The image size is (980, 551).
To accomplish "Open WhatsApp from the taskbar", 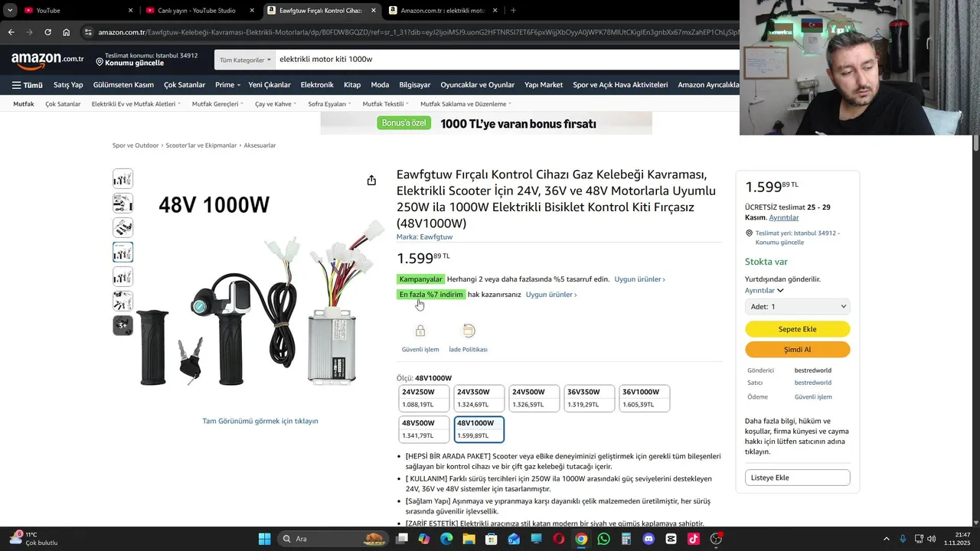I will 604,539.
